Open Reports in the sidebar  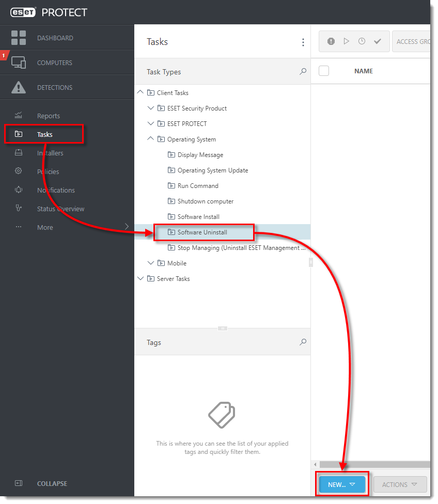coord(49,116)
